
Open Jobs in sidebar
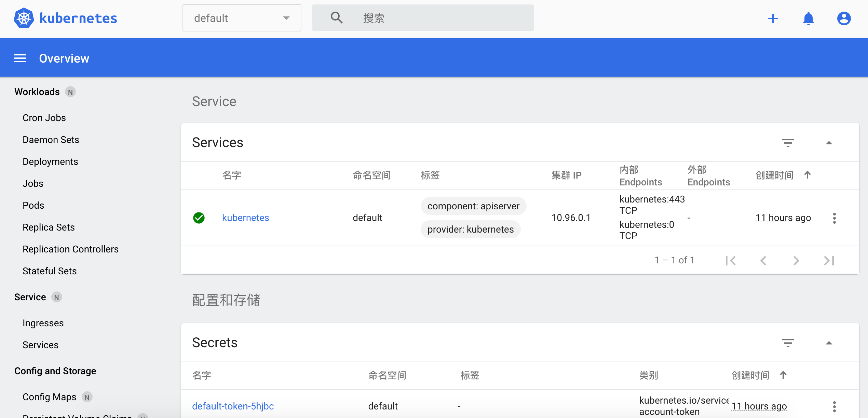[x=33, y=184]
